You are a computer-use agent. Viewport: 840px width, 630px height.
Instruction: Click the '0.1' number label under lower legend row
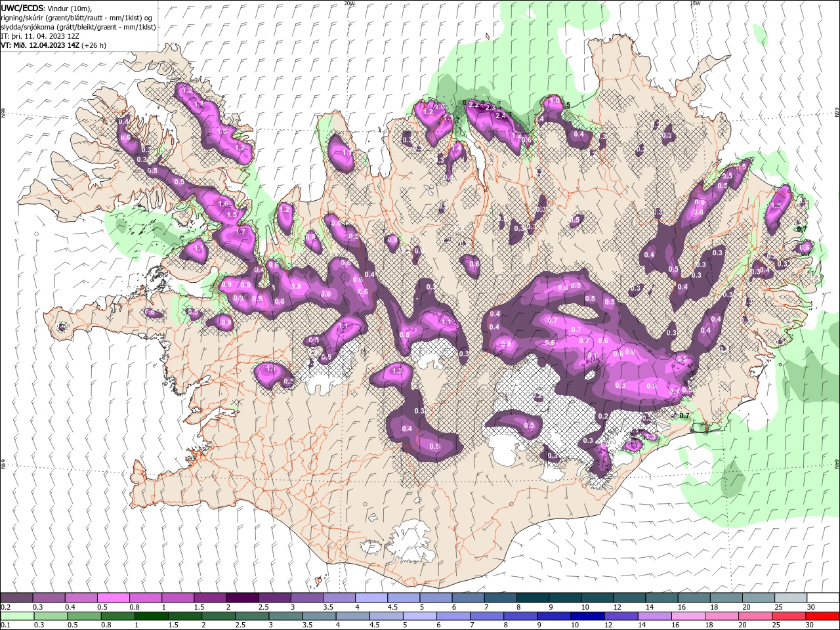[7, 625]
